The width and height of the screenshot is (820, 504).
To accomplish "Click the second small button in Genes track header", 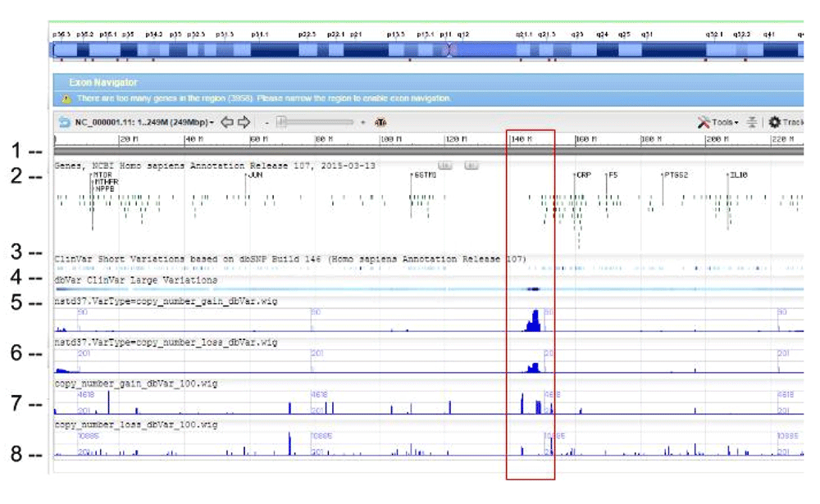I will click(471, 166).
